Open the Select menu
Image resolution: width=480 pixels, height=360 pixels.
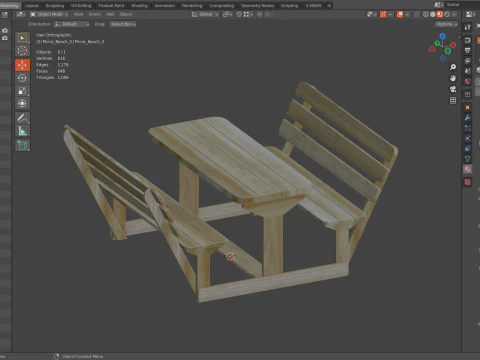pyautogui.click(x=95, y=14)
